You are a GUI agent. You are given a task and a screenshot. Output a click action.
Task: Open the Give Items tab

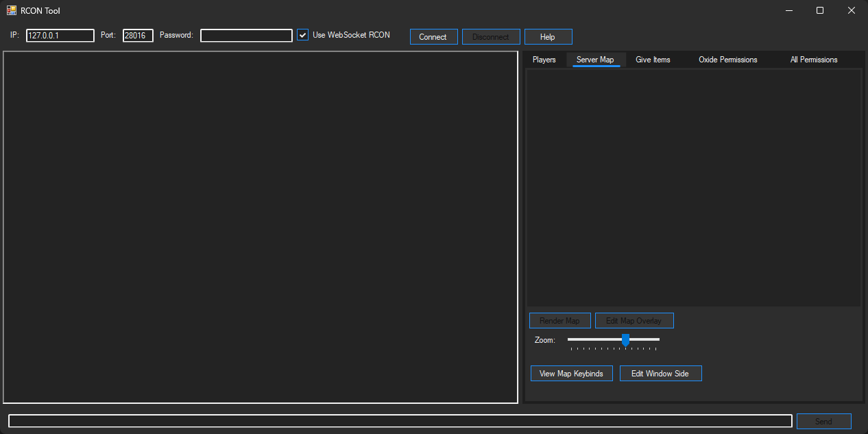[653, 60]
